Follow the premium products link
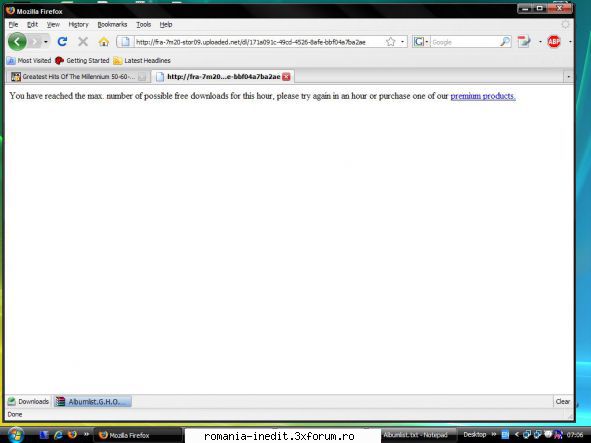The width and height of the screenshot is (591, 443). coord(483,96)
